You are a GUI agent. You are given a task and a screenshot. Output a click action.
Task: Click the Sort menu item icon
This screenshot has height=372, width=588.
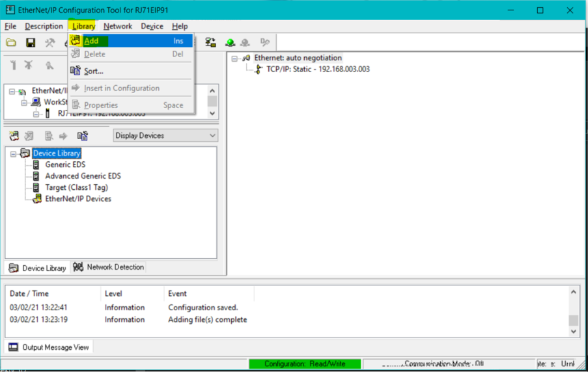pyautogui.click(x=76, y=70)
